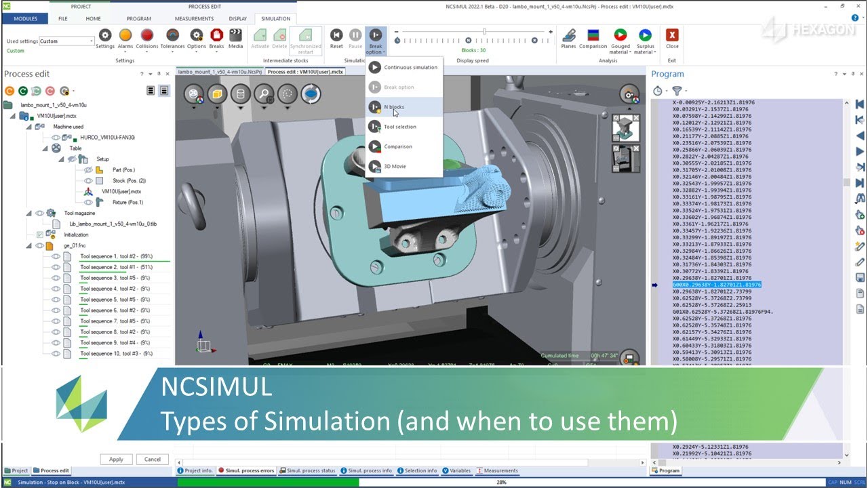Click the cylinder display icon in viewport

pyautogui.click(x=240, y=94)
